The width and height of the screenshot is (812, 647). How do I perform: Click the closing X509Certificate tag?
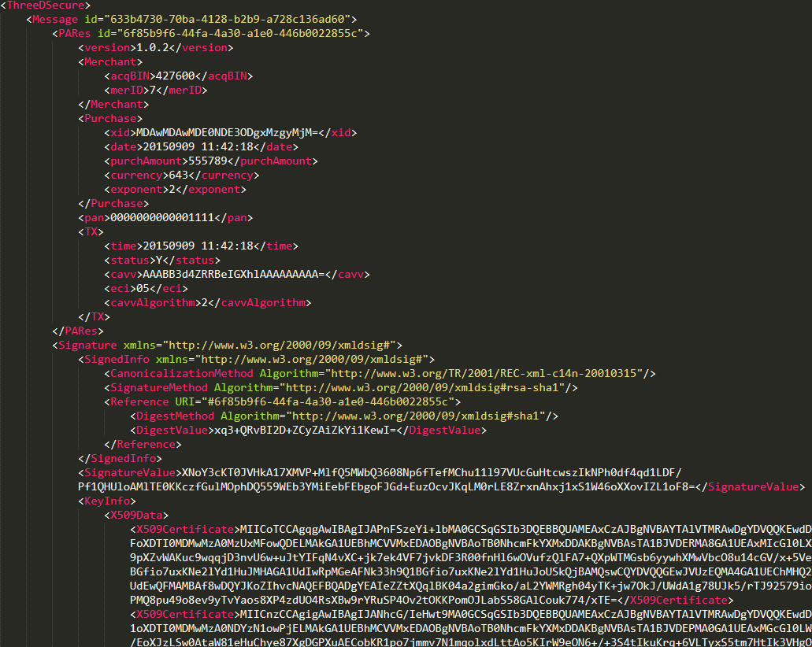676,601
